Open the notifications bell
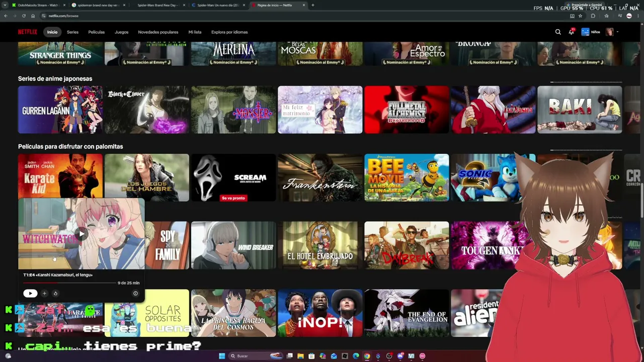 pyautogui.click(x=571, y=32)
